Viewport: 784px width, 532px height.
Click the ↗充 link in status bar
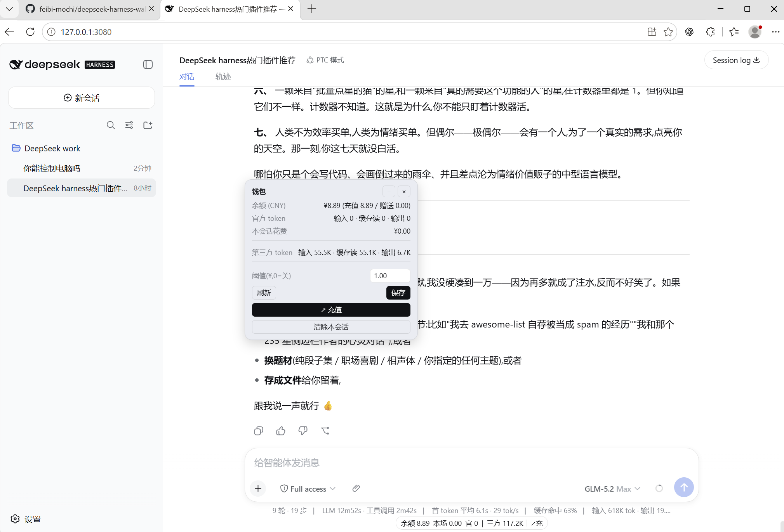pos(537,523)
